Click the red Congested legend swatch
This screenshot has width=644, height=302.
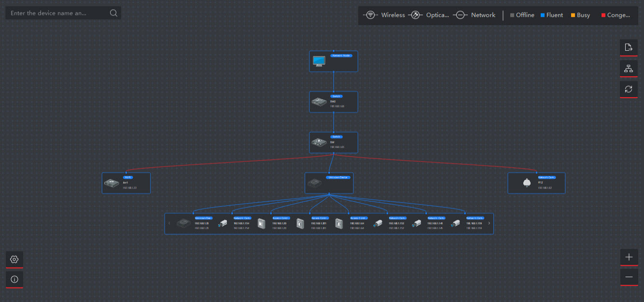coord(603,15)
